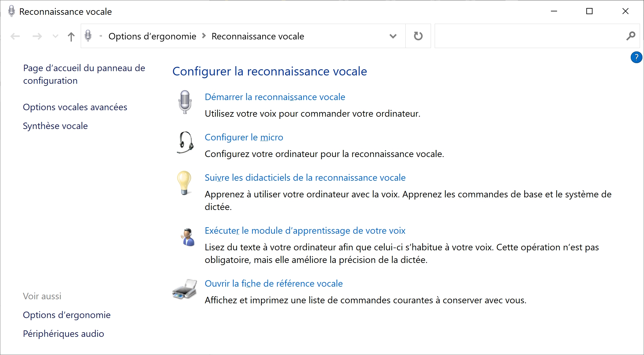Viewport: 644px width, 355px height.
Task: Open the recent locations chevron
Action: tap(55, 36)
